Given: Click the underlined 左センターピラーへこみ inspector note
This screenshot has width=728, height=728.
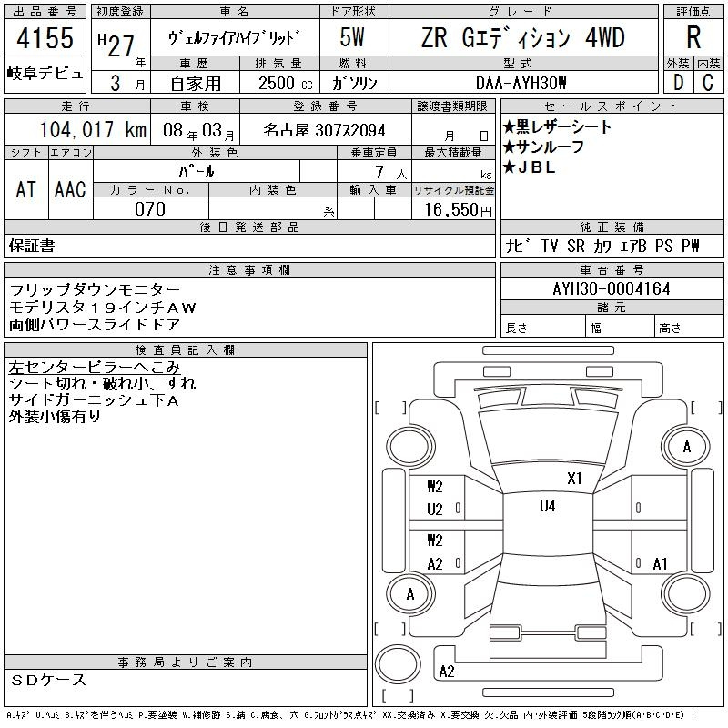Looking at the screenshot, I should tap(88, 368).
